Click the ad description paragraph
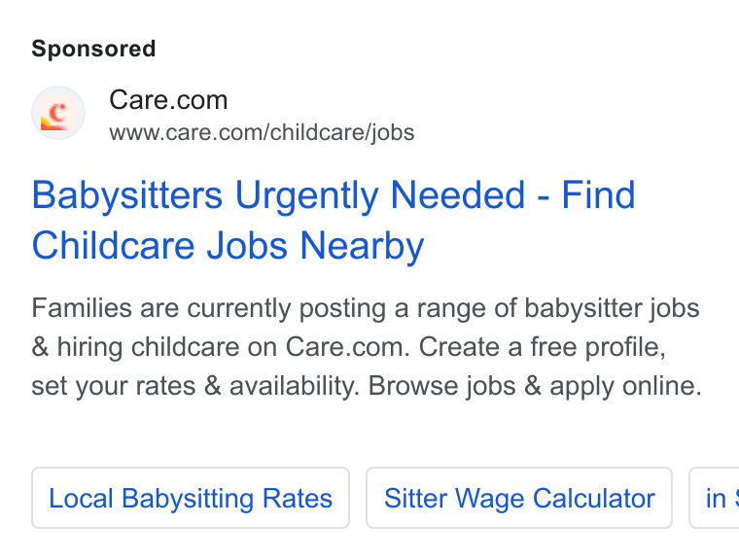The image size is (739, 560). point(367,347)
